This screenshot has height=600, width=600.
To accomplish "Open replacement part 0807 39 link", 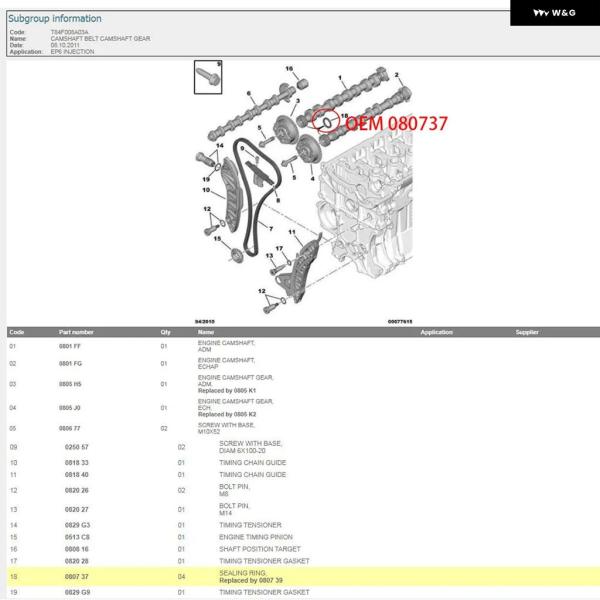I will [x=252, y=580].
